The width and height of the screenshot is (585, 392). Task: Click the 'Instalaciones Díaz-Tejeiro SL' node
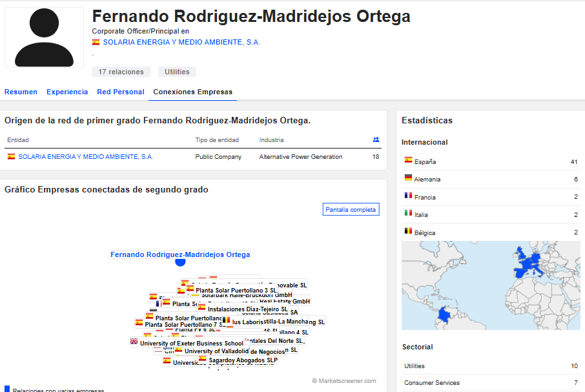pos(248,309)
